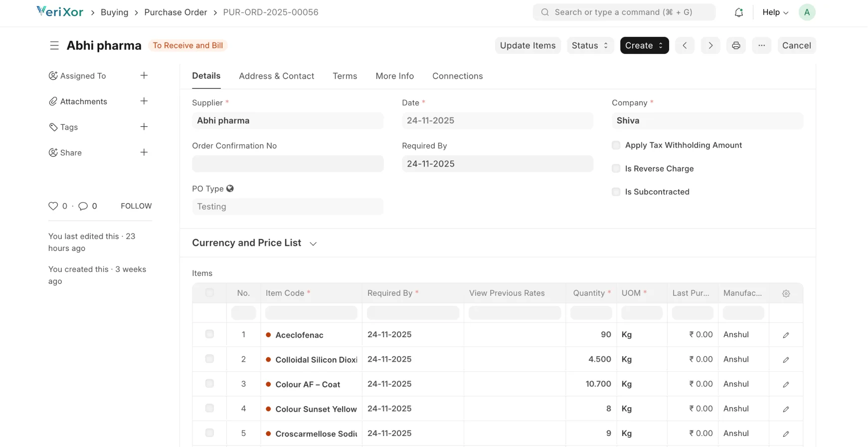Screen dimensions: 868x447
Task: Click the items table settings gear
Action: (786, 293)
